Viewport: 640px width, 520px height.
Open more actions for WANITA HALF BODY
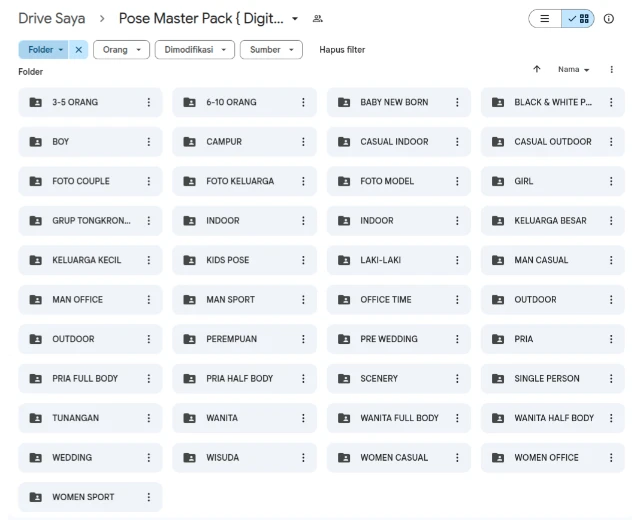(x=611, y=418)
